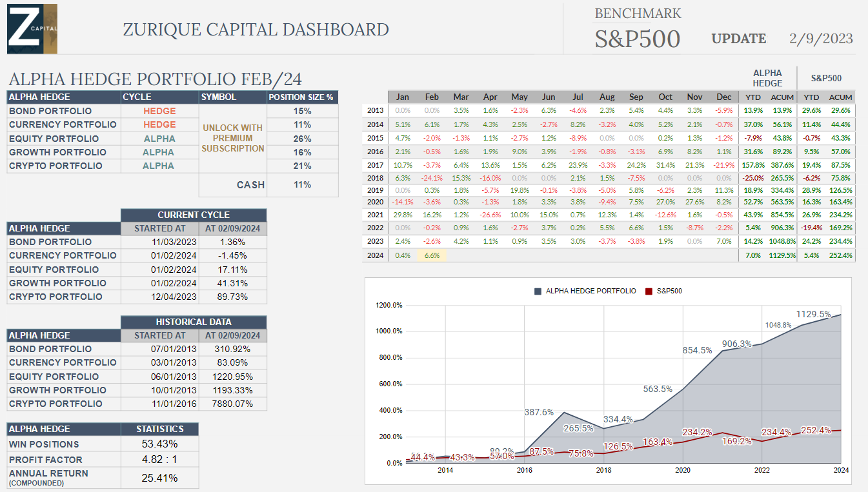
Task: Click the 11/03/2023 start date cell
Action: point(160,242)
